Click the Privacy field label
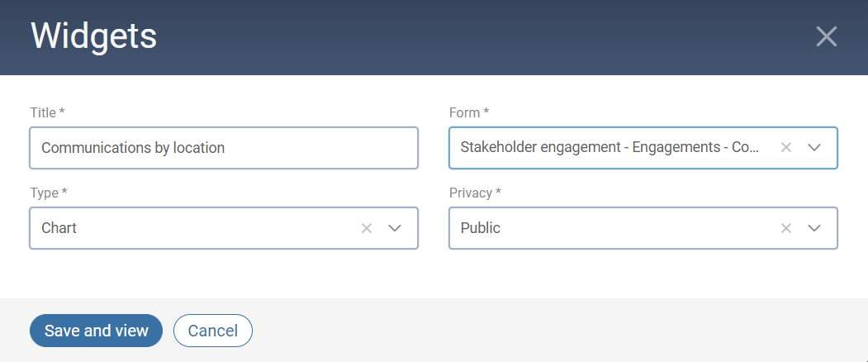This screenshot has height=362, width=868. (475, 193)
